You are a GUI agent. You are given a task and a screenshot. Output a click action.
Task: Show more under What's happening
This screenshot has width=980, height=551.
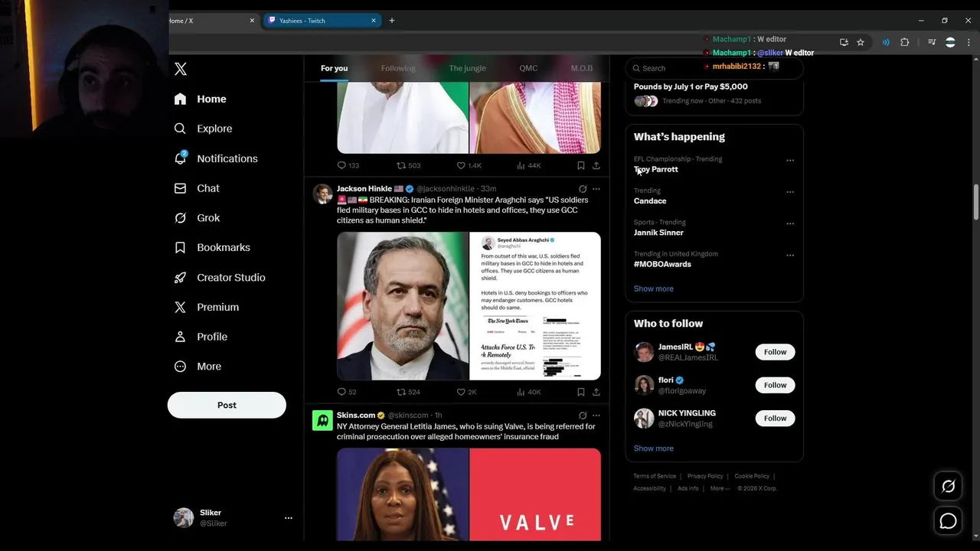(x=653, y=289)
